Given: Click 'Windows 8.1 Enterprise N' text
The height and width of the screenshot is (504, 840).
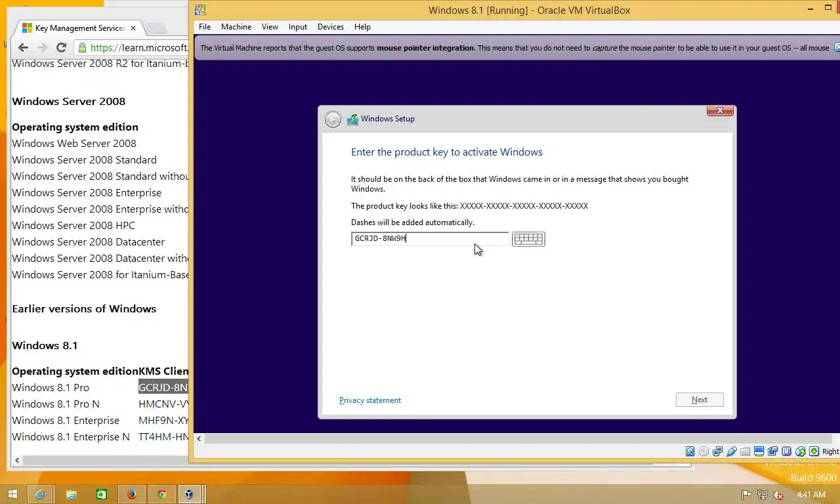Looking at the screenshot, I should point(71,437).
